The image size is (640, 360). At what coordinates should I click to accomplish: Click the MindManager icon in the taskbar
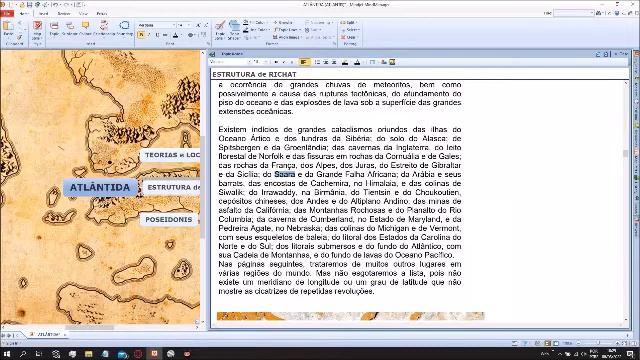(154, 353)
